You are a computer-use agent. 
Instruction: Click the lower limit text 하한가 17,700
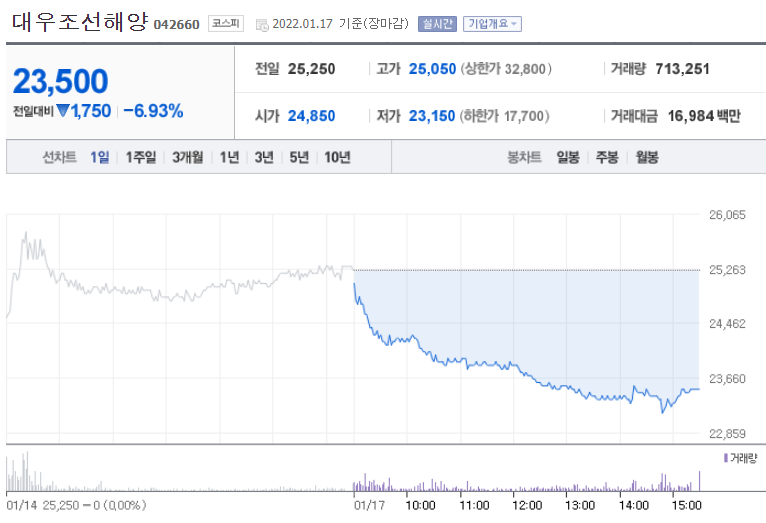pos(505,116)
